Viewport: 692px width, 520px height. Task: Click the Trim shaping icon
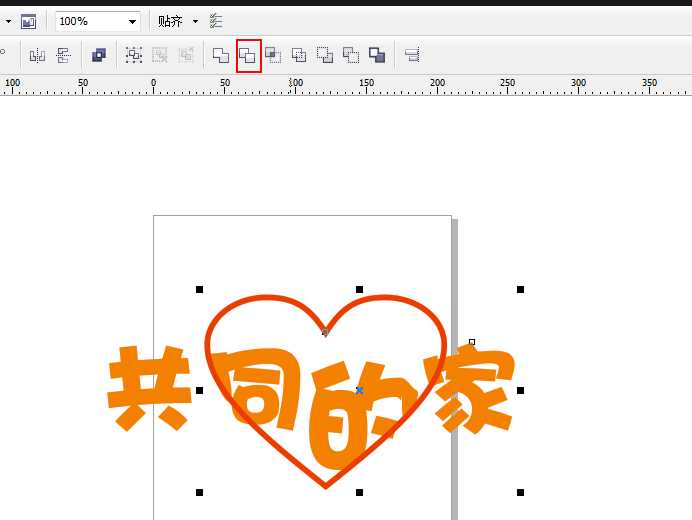[x=248, y=56]
